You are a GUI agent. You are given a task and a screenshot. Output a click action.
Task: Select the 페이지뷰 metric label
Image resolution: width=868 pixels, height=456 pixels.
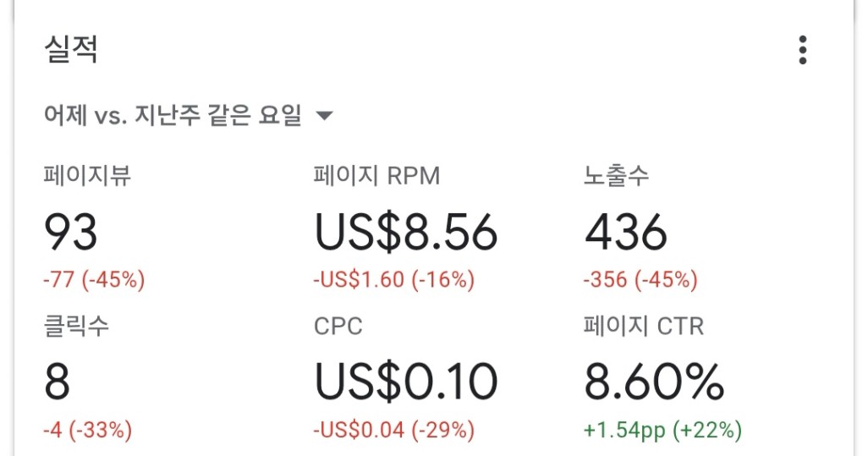(87, 176)
